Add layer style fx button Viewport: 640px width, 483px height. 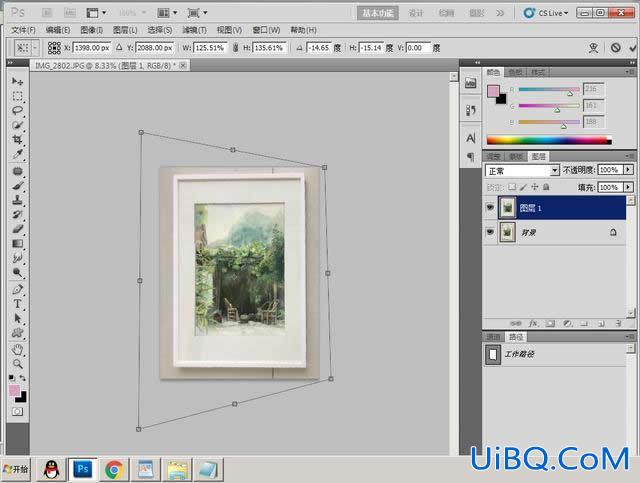[533, 323]
